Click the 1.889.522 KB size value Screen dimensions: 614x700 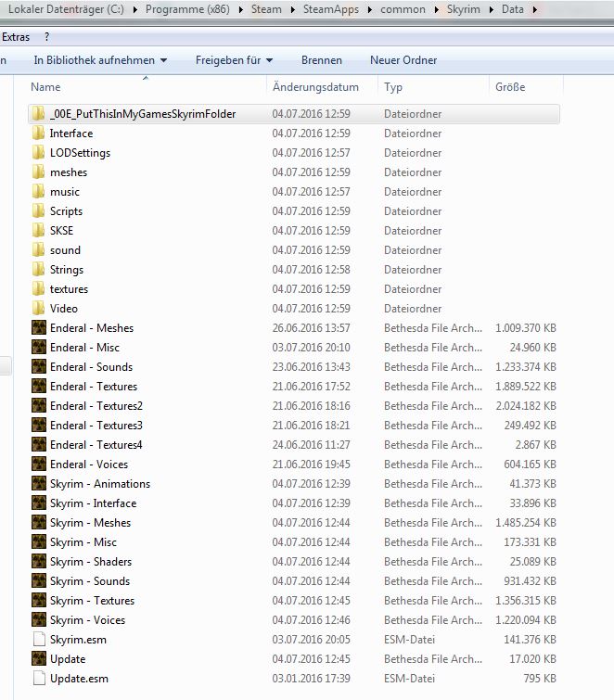coord(526,387)
